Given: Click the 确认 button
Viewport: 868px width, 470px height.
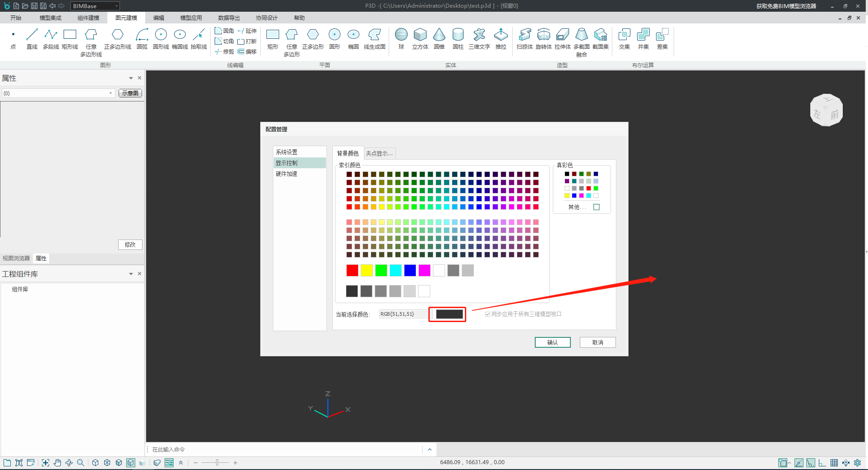Looking at the screenshot, I should click(x=552, y=342).
